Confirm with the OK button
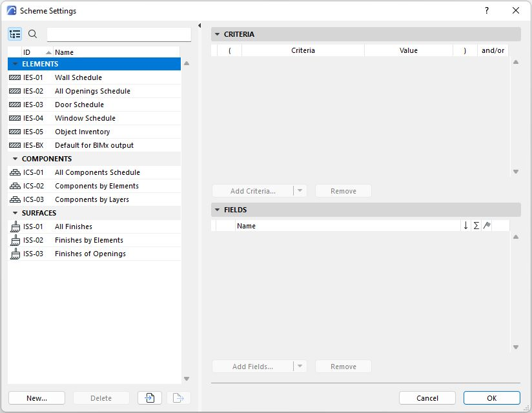Screen dimensions: 532x413 coord(491,398)
